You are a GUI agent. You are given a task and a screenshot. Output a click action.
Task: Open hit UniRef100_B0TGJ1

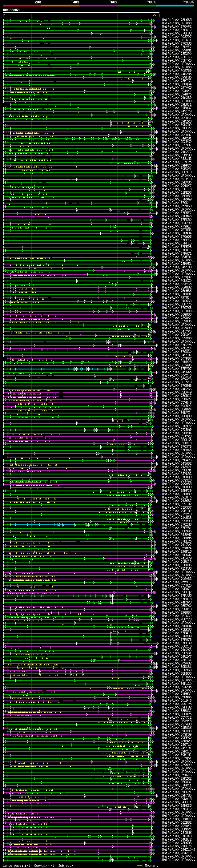coord(177,40)
